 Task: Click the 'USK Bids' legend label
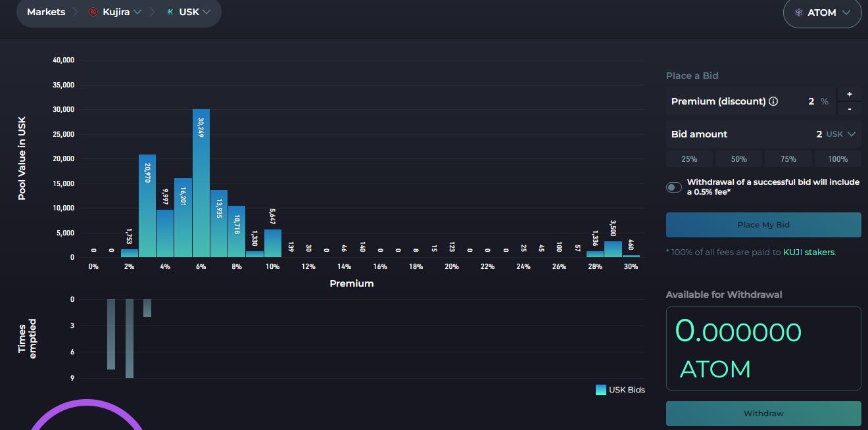[x=627, y=390]
